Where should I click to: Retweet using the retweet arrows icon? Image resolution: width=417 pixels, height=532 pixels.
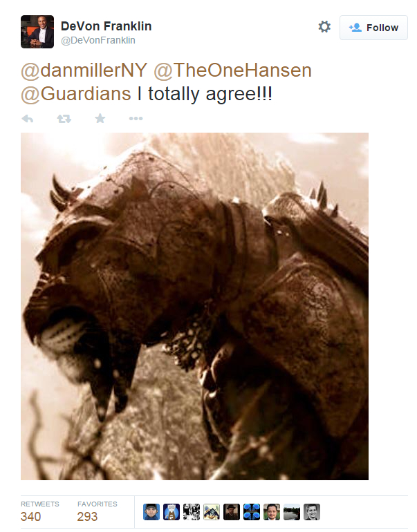pos(64,118)
